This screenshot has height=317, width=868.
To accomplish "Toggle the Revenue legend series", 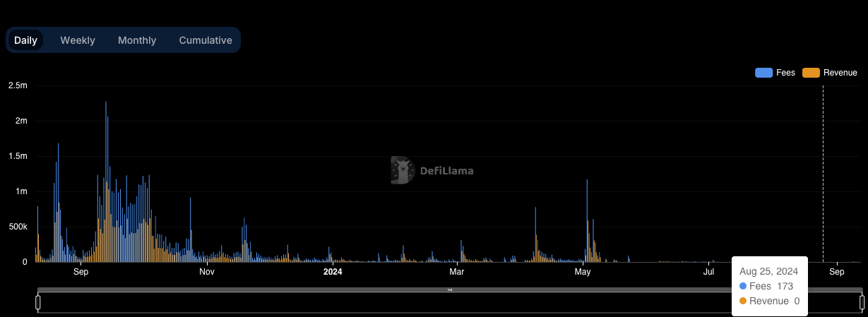I will (830, 73).
